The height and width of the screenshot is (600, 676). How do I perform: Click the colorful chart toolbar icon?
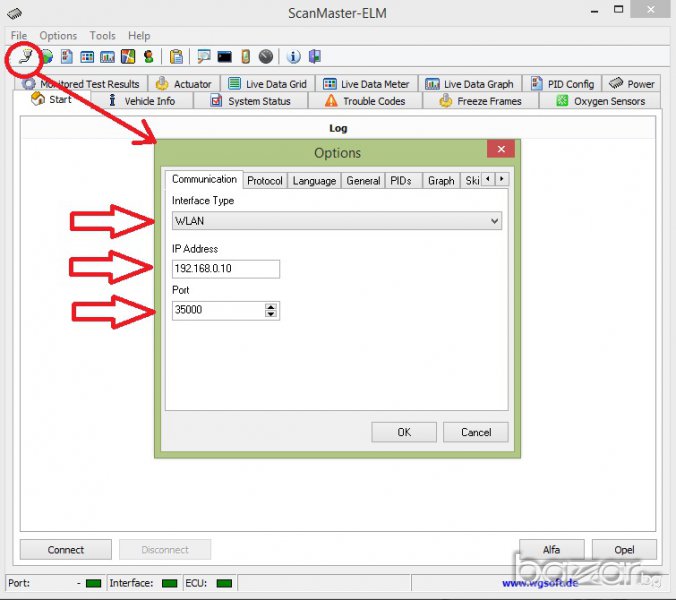pyautogui.click(x=127, y=57)
